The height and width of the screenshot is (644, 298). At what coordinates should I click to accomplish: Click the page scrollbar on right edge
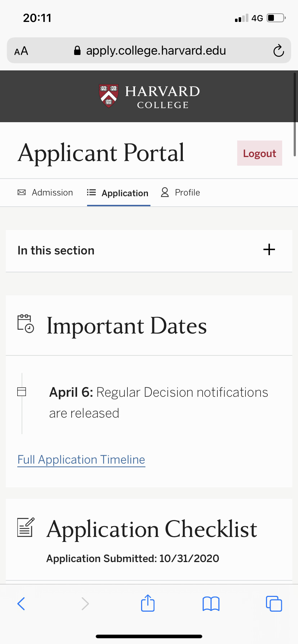[295, 114]
